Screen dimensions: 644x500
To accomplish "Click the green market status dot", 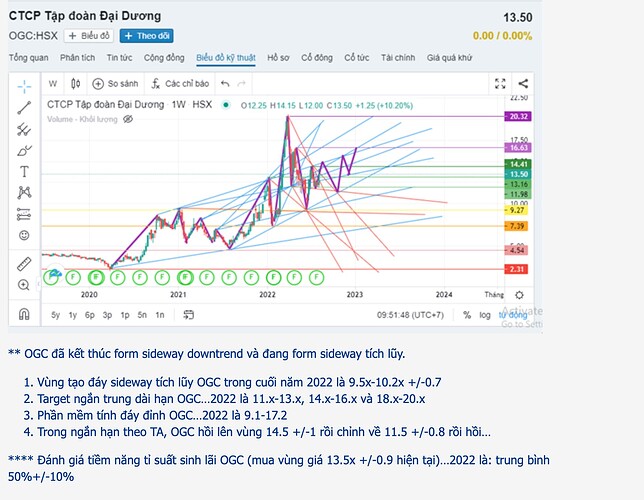I will click(225, 105).
